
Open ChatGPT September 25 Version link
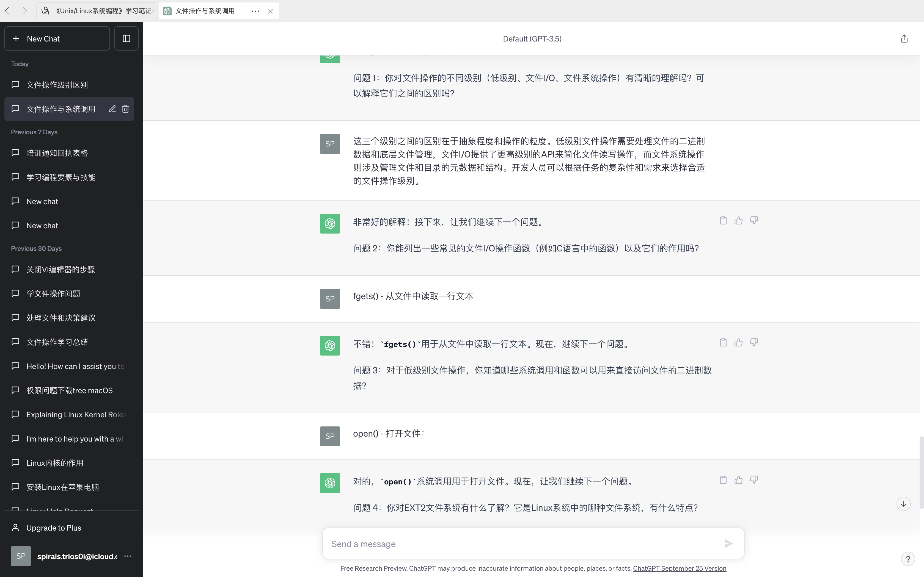[679, 568]
